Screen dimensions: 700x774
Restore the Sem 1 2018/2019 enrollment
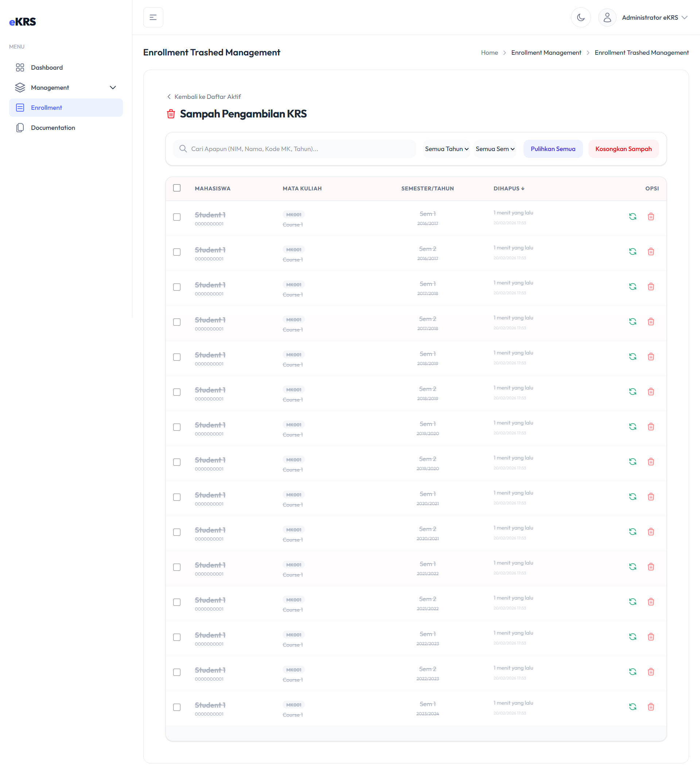coord(633,357)
